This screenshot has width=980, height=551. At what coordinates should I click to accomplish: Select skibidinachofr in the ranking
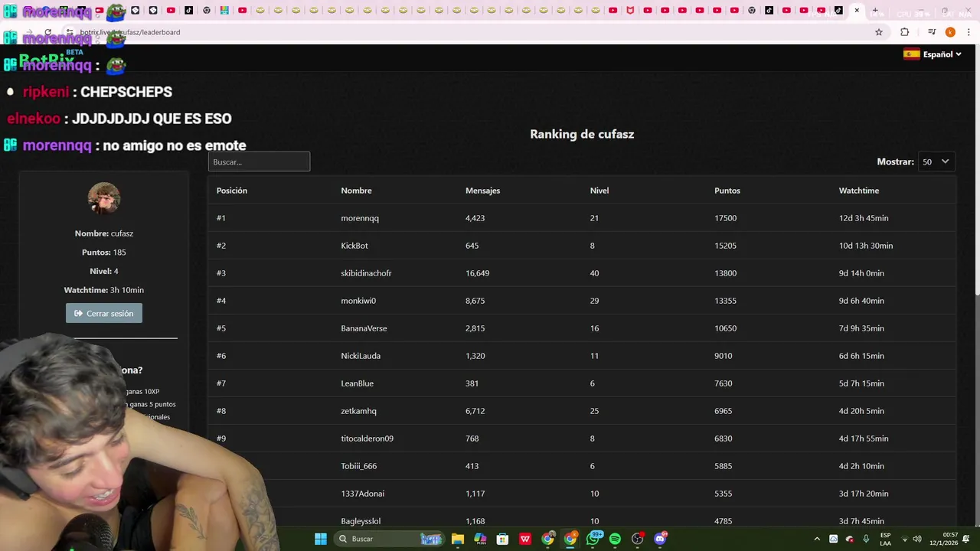pyautogui.click(x=366, y=273)
